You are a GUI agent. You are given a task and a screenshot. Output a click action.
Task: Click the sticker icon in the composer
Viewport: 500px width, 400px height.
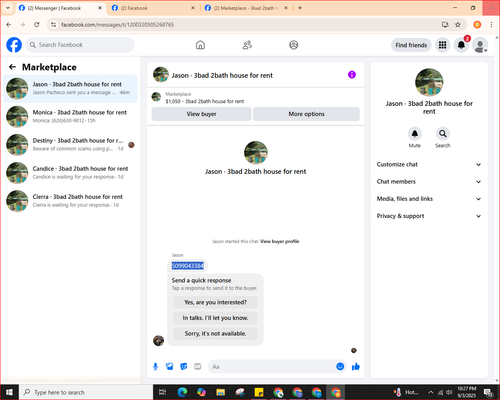tap(184, 367)
